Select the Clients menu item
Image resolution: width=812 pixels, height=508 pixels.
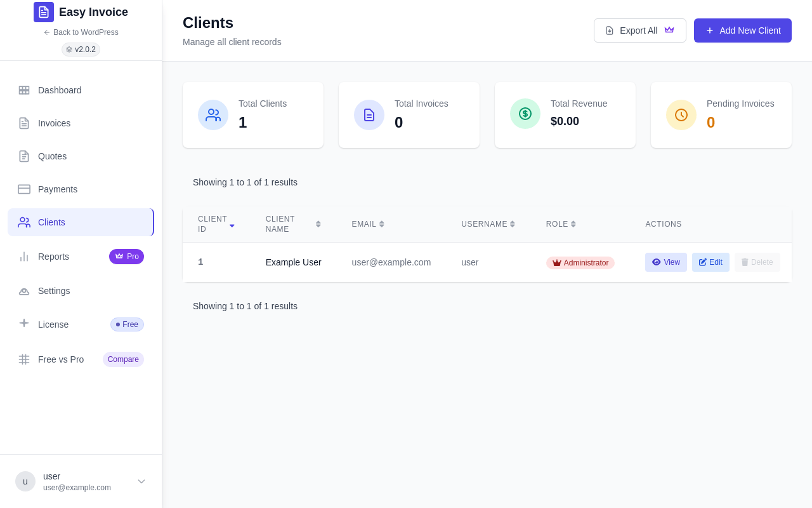click(81, 222)
